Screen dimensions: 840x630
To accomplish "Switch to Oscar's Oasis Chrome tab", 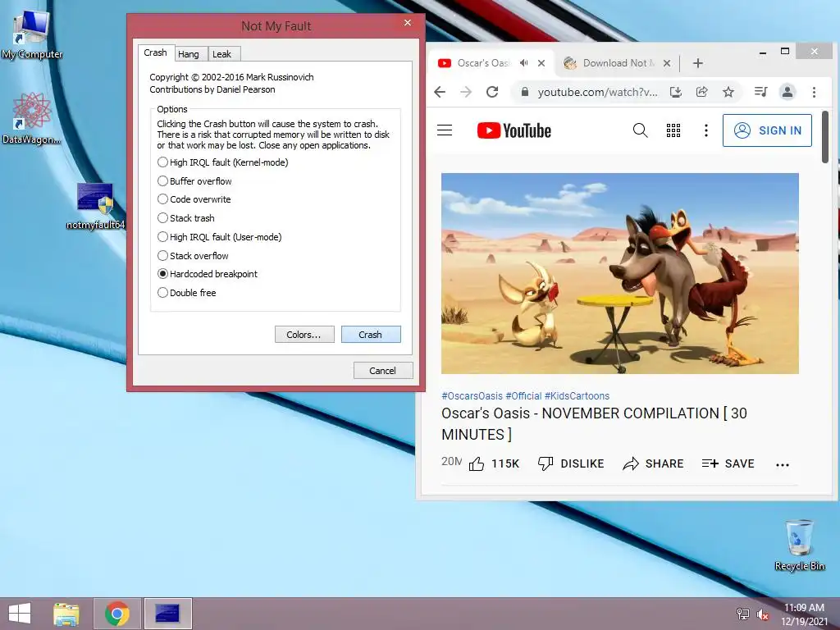I will click(x=482, y=62).
